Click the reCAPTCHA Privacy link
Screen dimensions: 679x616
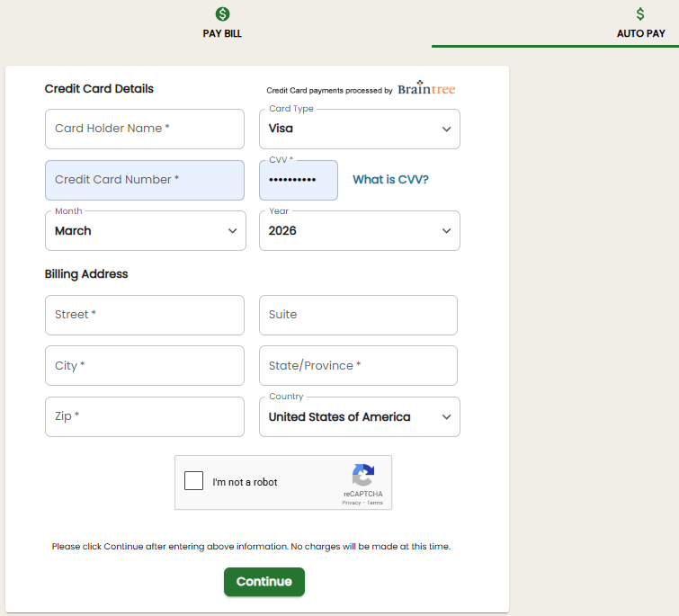tap(351, 503)
